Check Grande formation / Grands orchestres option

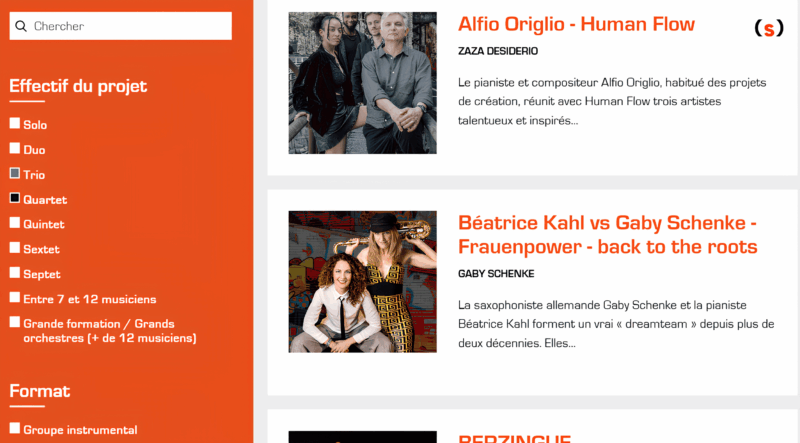point(15,322)
